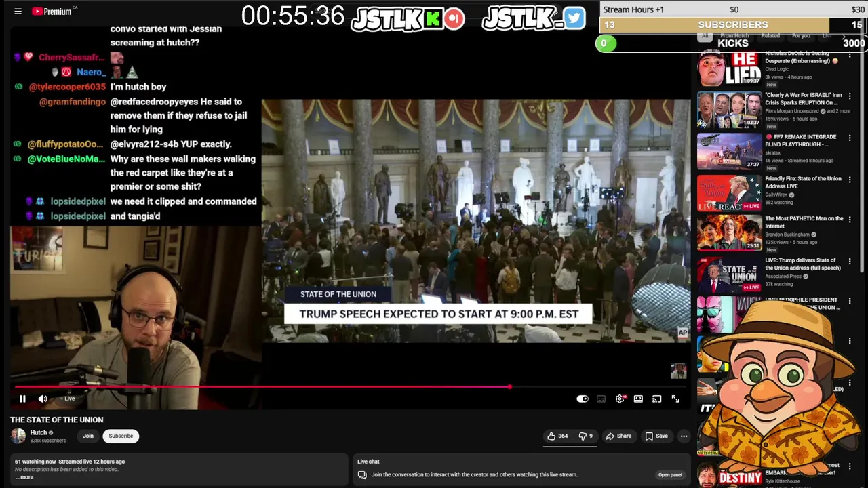Open more actions three-dot menu under video
Image resolution: width=868 pixels, height=488 pixels.
click(684, 436)
